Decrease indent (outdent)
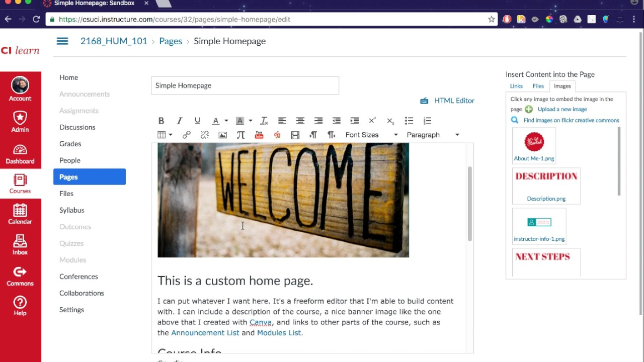 [336, 121]
